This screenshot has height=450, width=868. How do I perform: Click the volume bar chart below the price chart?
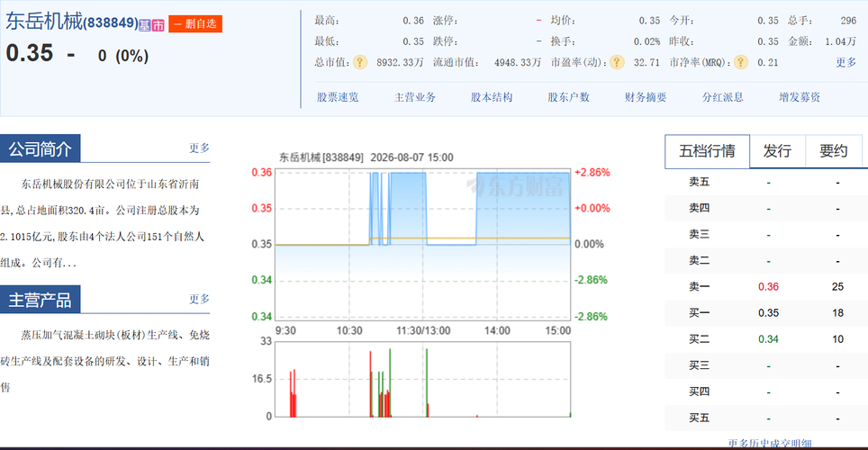423,379
